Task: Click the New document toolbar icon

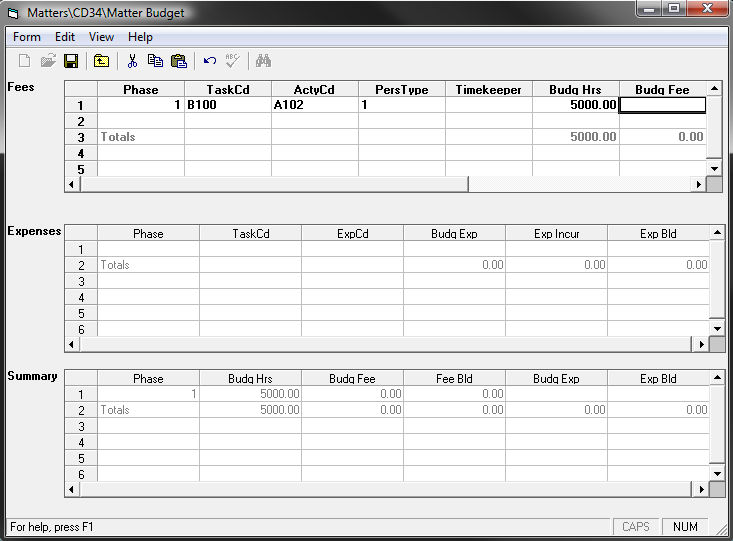Action: pyautogui.click(x=25, y=61)
